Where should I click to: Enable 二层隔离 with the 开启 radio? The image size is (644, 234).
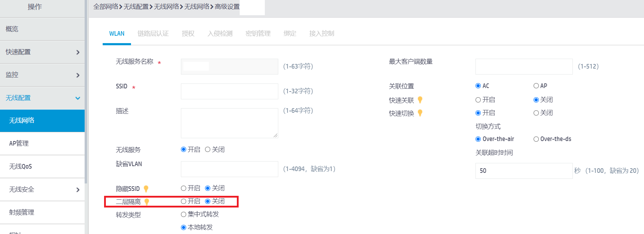(183, 201)
